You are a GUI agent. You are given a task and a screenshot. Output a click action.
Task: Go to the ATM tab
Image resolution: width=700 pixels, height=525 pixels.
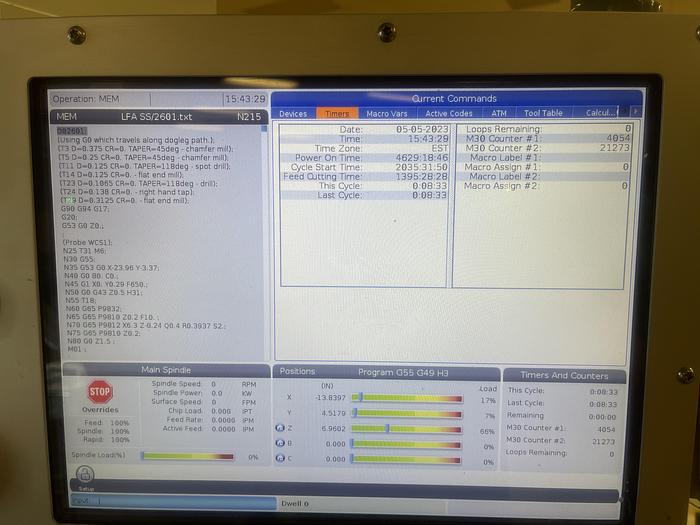coord(498,114)
